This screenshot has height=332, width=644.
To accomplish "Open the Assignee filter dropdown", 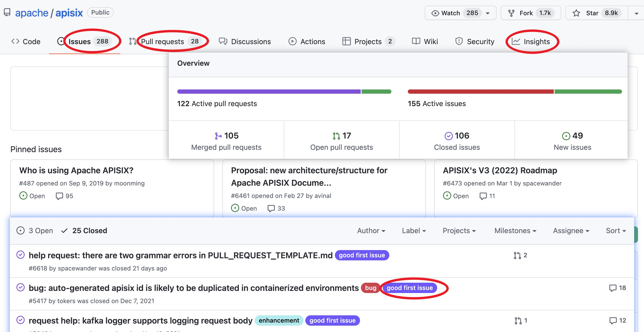I will coord(571,230).
